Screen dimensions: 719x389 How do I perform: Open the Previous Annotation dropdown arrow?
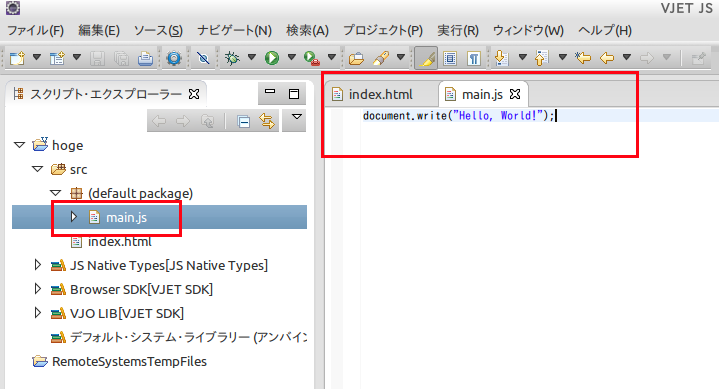click(562, 57)
